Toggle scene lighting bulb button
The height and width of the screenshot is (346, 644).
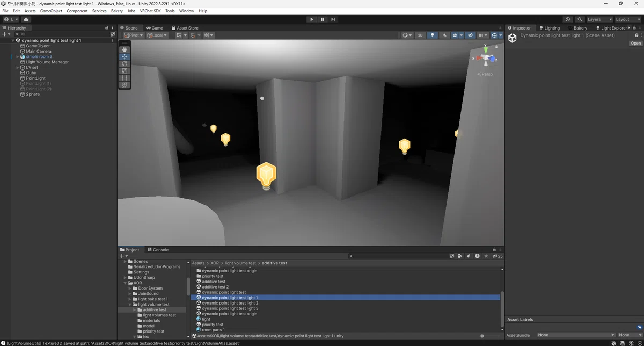click(x=432, y=35)
